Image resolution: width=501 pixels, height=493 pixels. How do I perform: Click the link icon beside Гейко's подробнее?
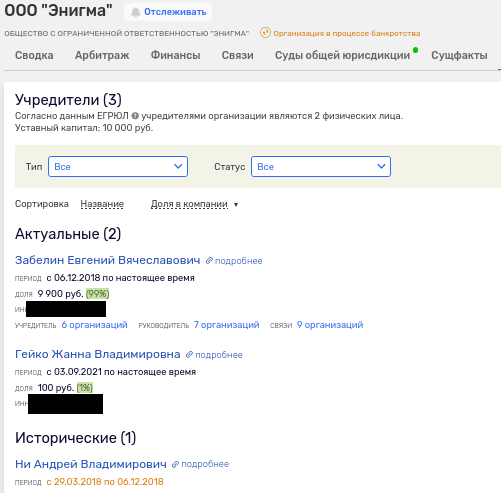189,355
